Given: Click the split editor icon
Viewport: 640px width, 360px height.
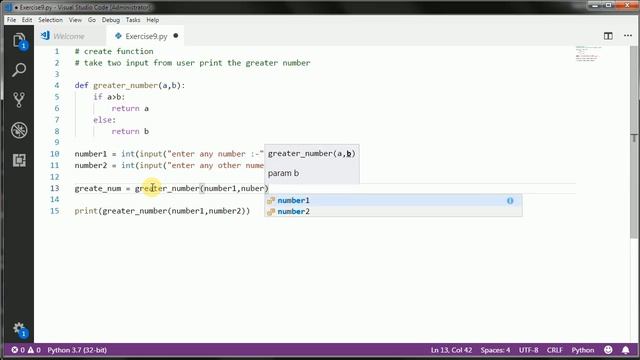Looking at the screenshot, I should tap(608, 36).
